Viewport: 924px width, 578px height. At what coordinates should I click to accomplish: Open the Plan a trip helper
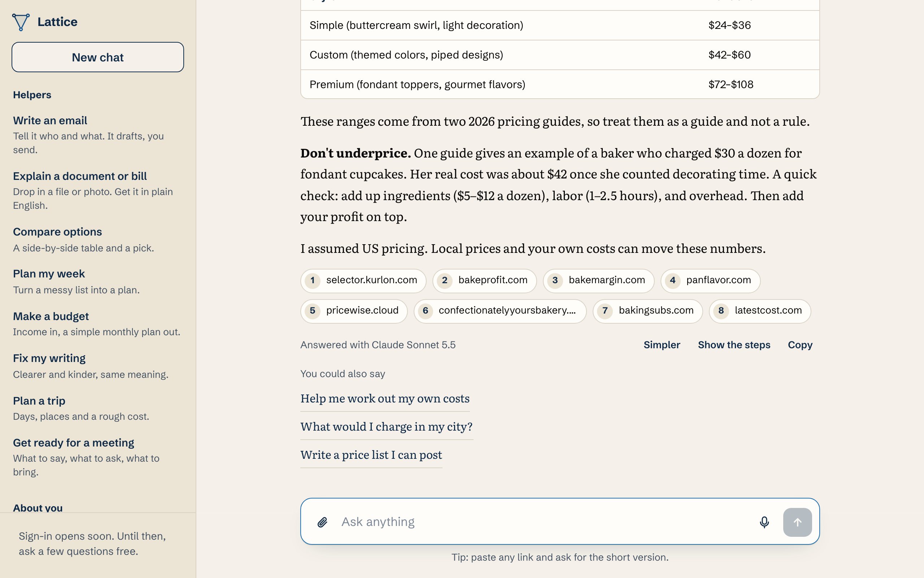click(98, 408)
